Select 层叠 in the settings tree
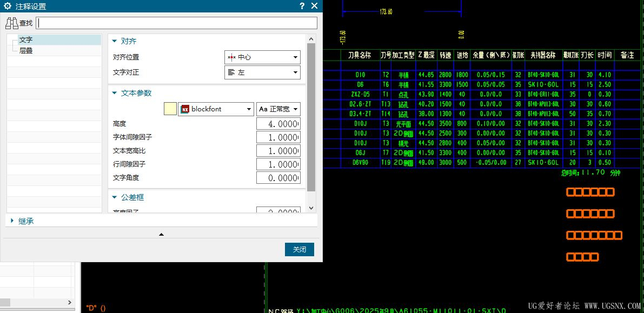The width and height of the screenshot is (644, 313). [x=26, y=50]
